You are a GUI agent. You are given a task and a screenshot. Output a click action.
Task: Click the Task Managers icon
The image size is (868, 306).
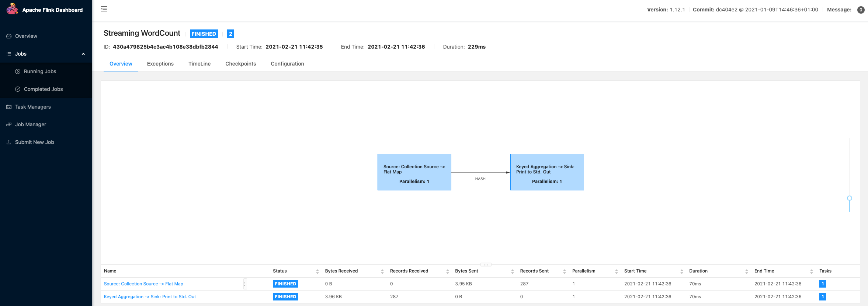[x=9, y=107]
